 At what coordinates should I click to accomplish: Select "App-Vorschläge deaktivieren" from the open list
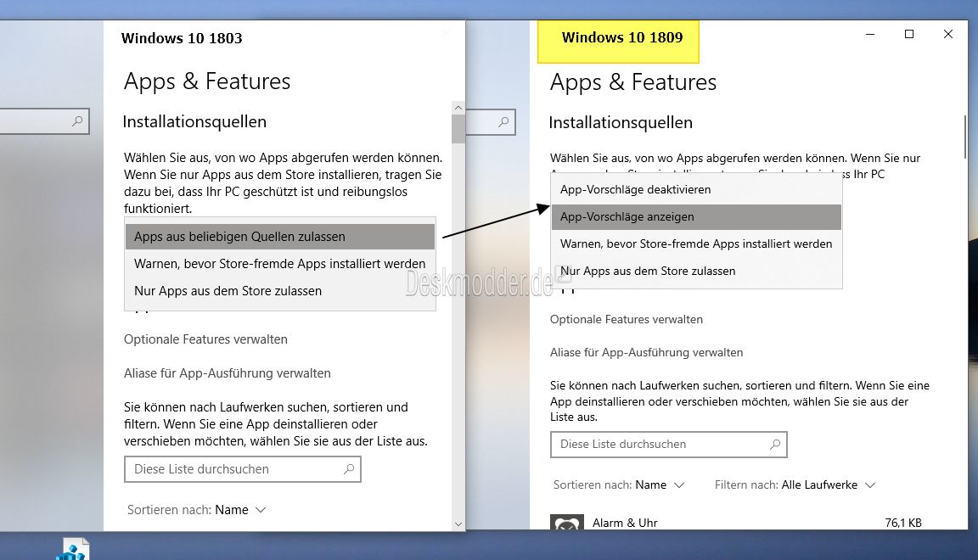633,189
